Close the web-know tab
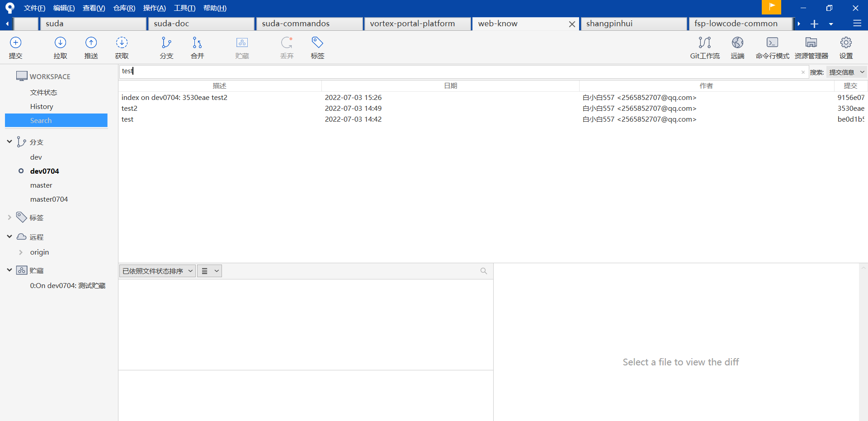Screen dimensions: 868x421 tap(572, 24)
